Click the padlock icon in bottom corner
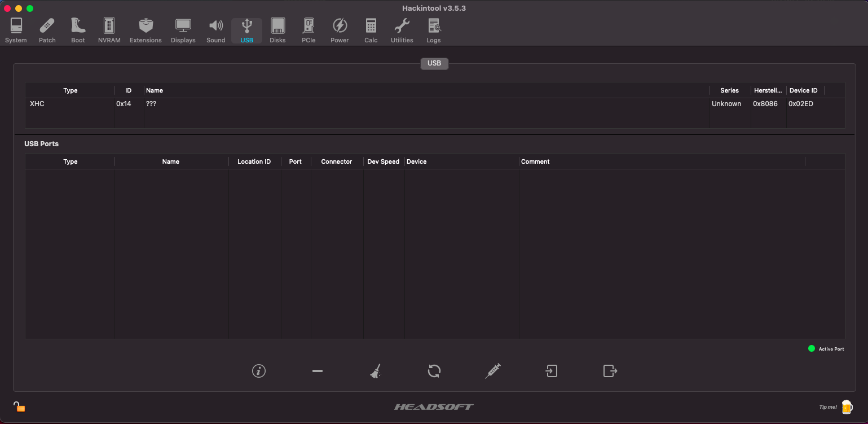The image size is (868, 424). click(x=19, y=406)
